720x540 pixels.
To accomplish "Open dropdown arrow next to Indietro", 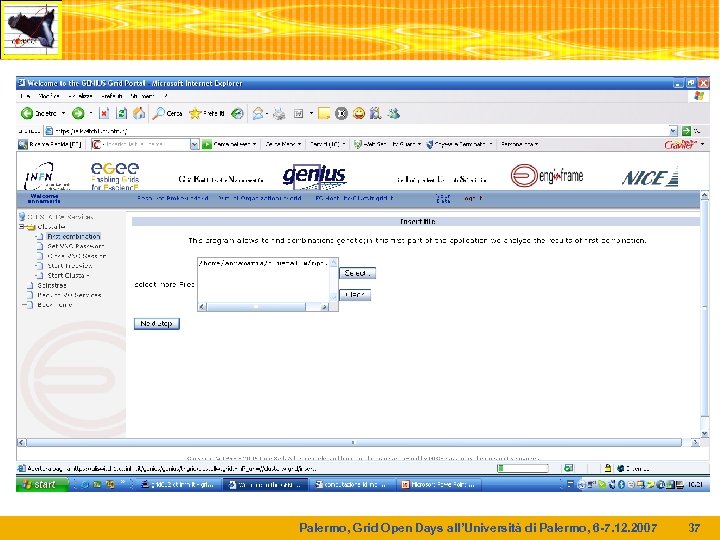I will [63, 113].
